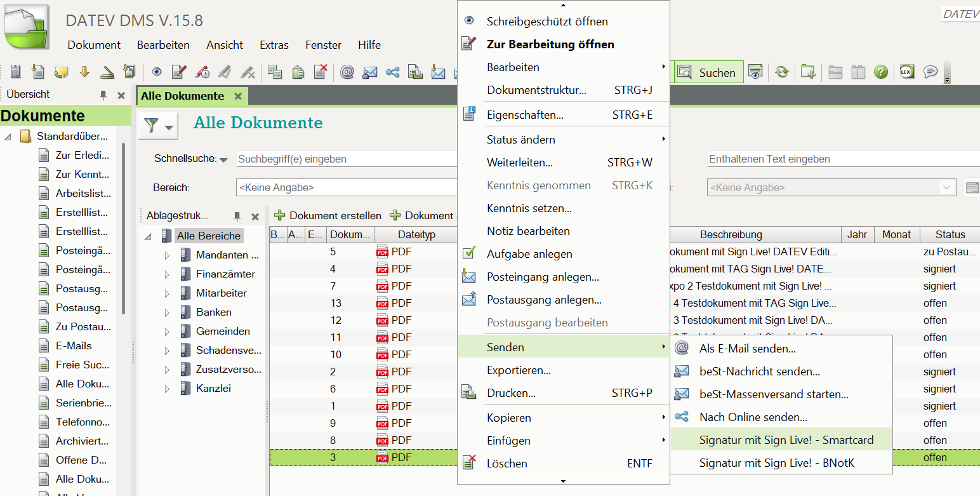Click the new folder icon with plus

[807, 72]
